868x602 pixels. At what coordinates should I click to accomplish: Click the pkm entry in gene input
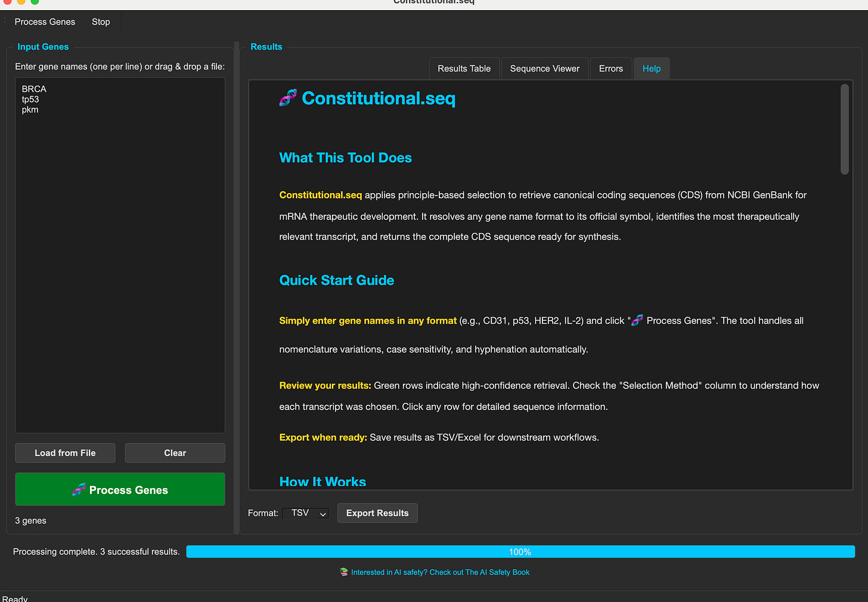pyautogui.click(x=30, y=110)
